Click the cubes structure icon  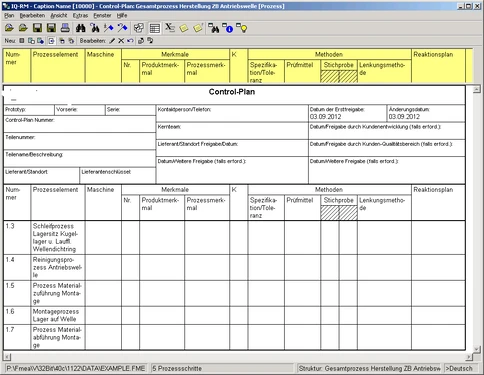point(139,28)
